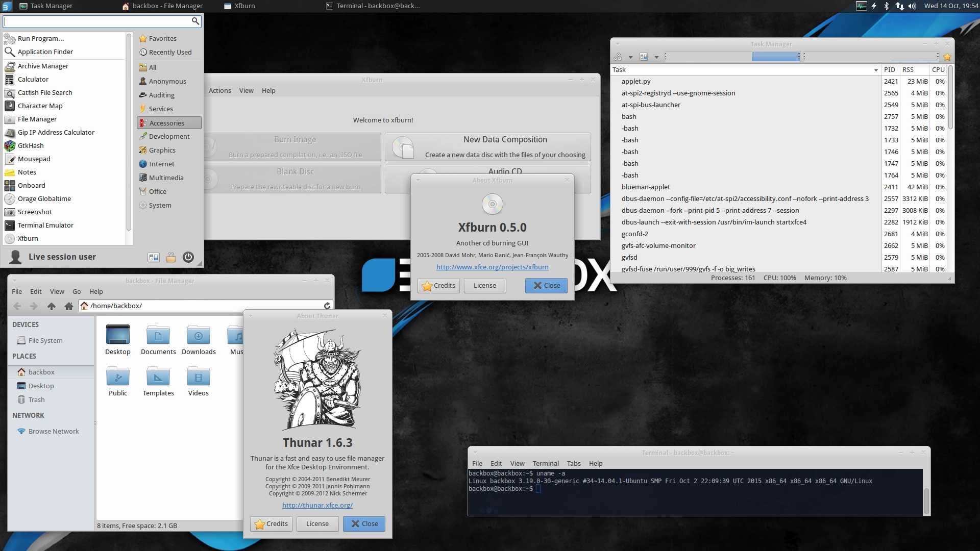This screenshot has width=980, height=551.
Task: Expand gears dropdown arrow in Task Manager
Action: [x=630, y=57]
